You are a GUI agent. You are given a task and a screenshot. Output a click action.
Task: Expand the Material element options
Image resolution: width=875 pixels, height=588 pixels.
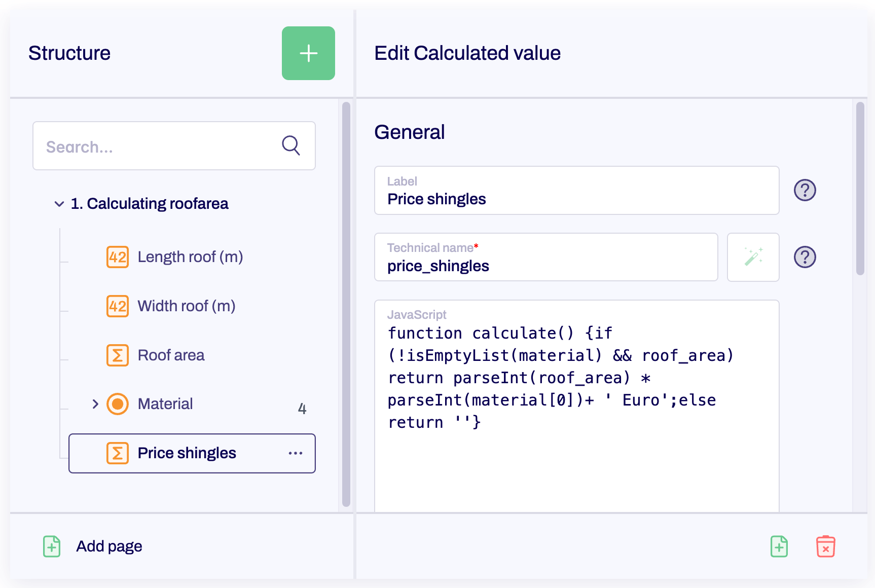click(x=95, y=404)
